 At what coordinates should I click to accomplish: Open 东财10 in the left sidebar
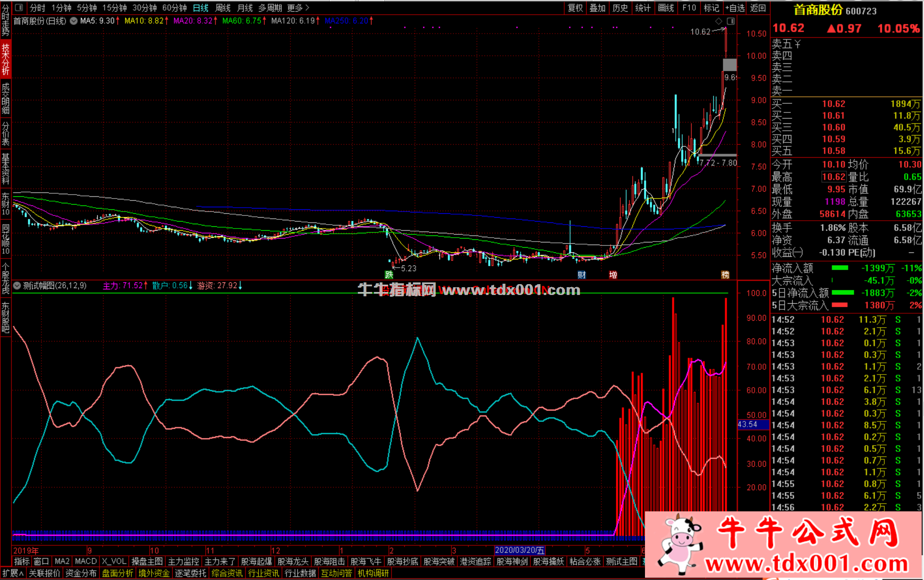coord(5,204)
